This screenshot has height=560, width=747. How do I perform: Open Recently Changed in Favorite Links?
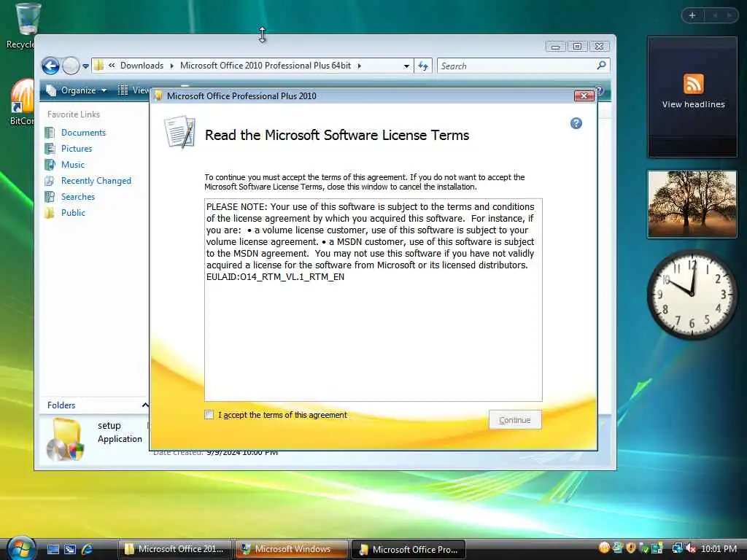tap(96, 181)
